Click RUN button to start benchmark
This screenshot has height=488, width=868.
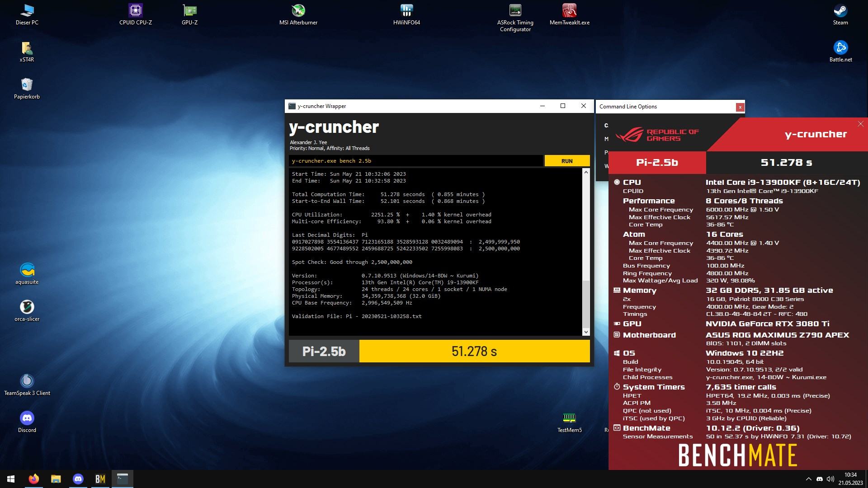566,161
